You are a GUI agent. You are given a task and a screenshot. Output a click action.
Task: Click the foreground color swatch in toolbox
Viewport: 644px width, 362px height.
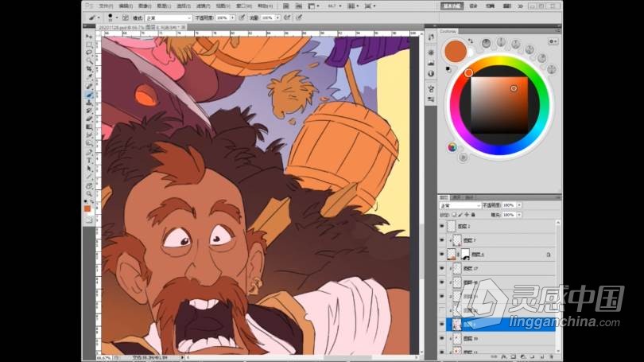[x=87, y=208]
